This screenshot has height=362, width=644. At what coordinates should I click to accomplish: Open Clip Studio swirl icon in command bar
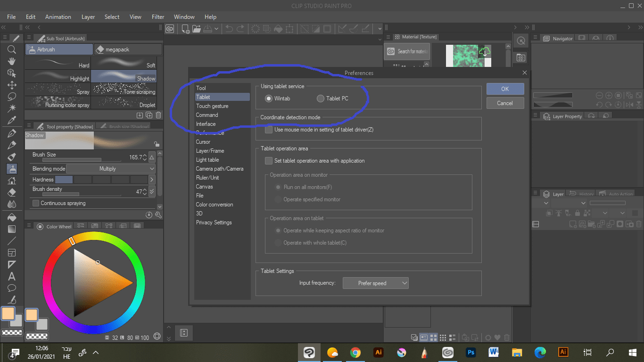pyautogui.click(x=170, y=29)
